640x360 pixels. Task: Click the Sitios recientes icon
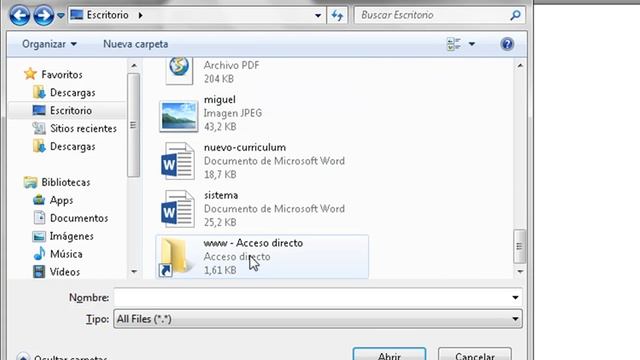pos(39,129)
